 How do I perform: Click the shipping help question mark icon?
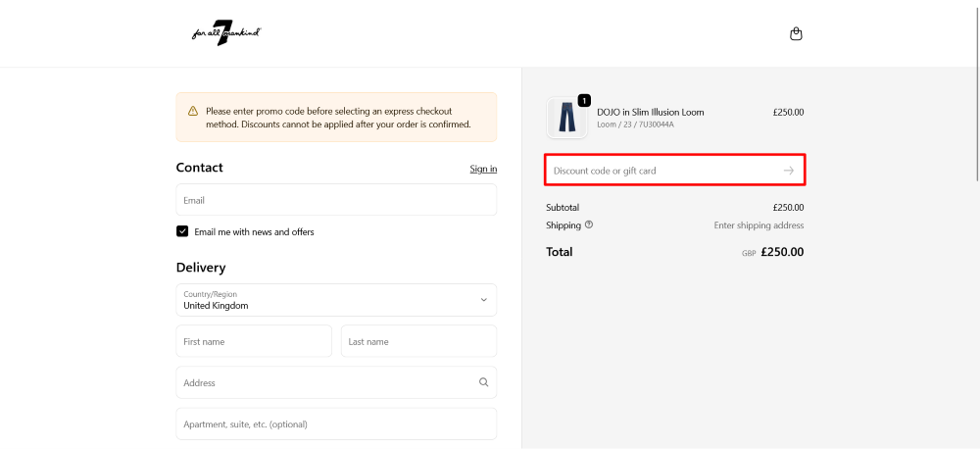pyautogui.click(x=589, y=224)
